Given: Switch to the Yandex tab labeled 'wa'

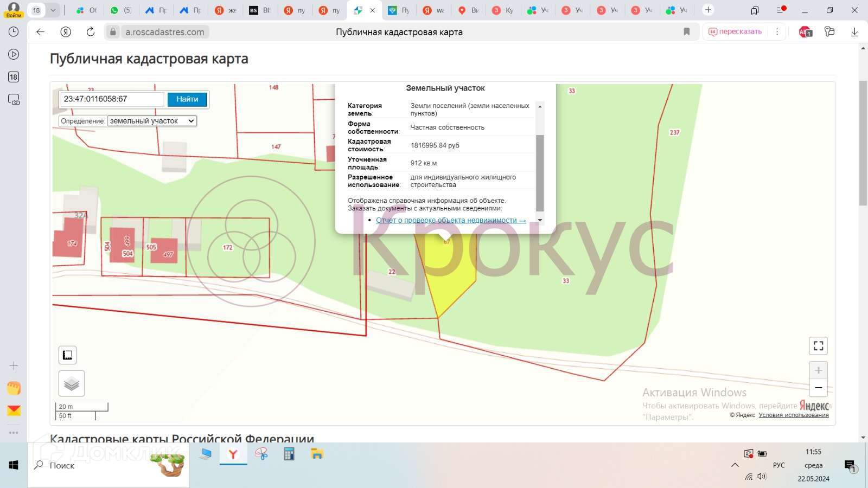Looking at the screenshot, I should click(433, 10).
